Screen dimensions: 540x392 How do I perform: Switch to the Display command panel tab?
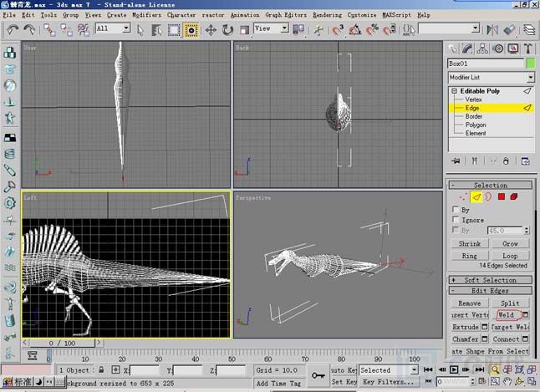click(513, 49)
